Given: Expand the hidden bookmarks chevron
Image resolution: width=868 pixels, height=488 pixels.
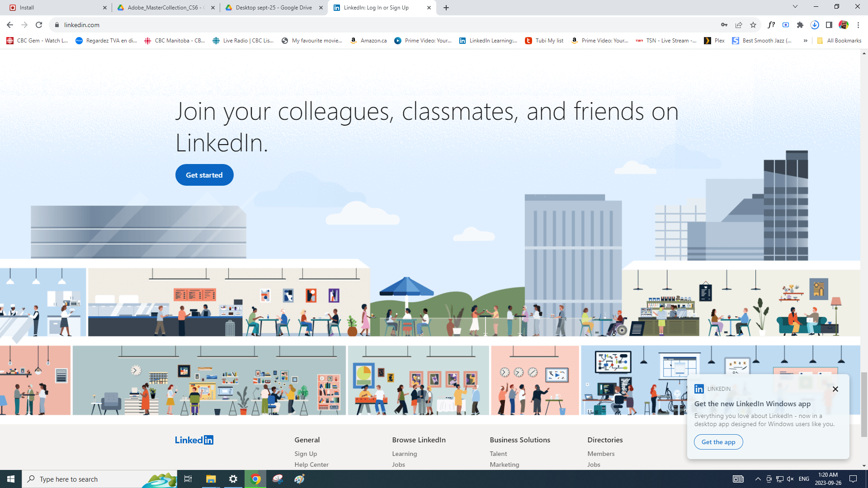Looking at the screenshot, I should [805, 41].
